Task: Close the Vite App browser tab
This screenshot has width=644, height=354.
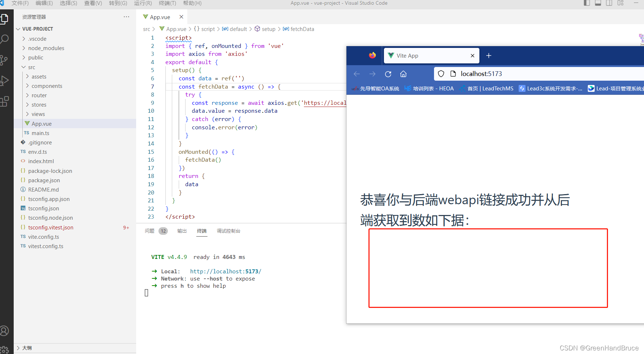Action: pyautogui.click(x=473, y=55)
